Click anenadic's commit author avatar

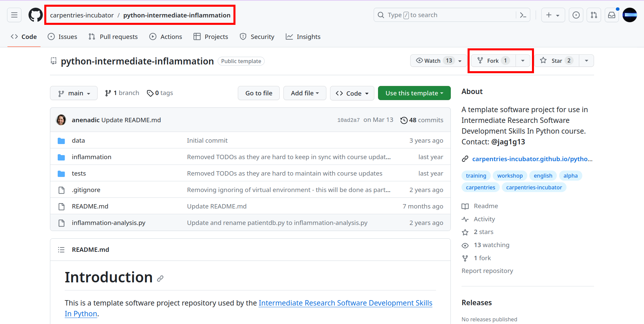coord(61,120)
